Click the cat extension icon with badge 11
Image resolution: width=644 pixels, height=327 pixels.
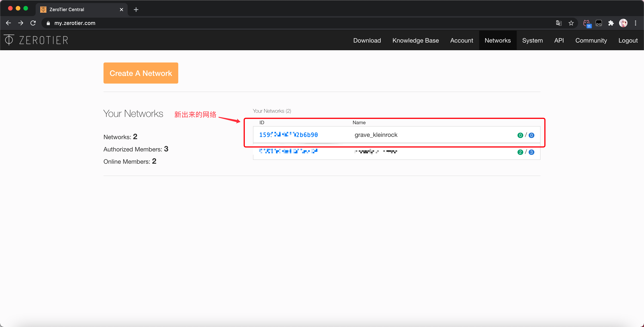[x=586, y=23]
